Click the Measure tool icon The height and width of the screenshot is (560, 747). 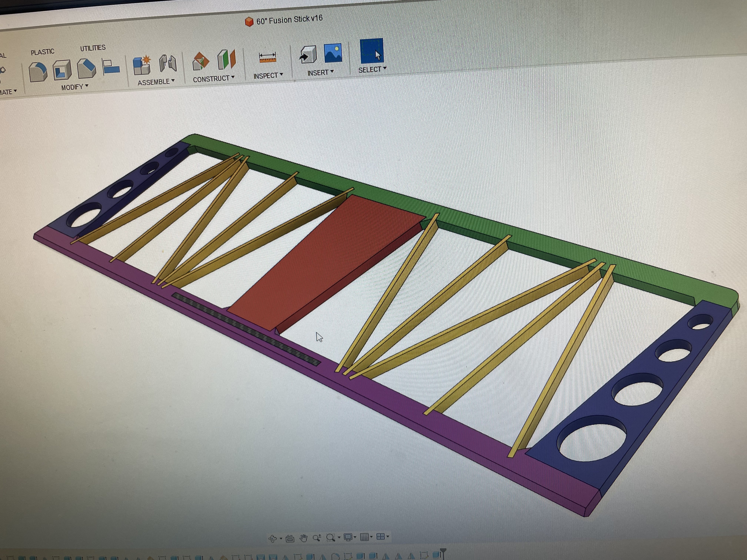[268, 57]
